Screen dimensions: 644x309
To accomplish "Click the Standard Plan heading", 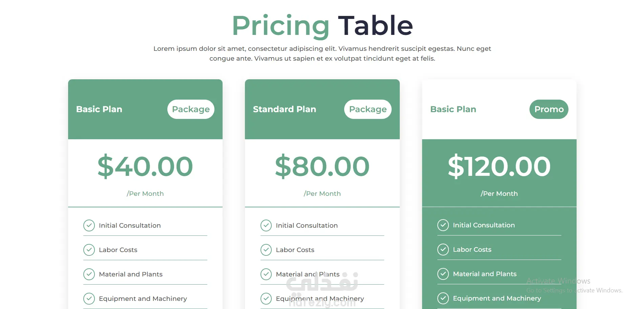I will 284,109.
